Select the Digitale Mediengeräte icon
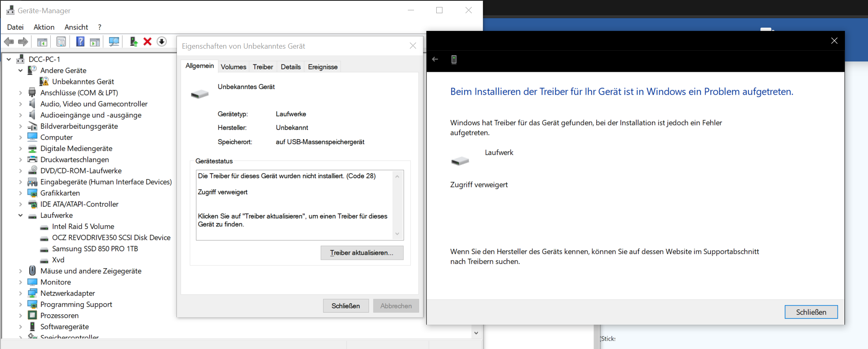 (32, 149)
